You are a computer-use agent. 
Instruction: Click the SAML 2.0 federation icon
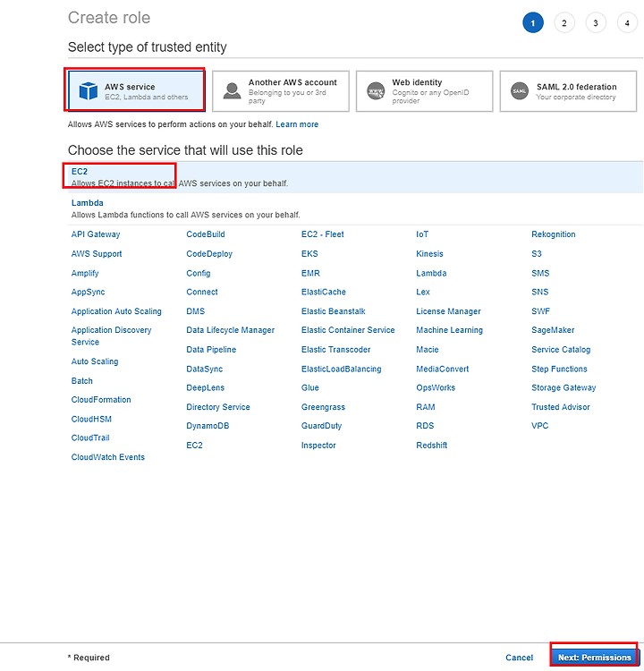click(520, 90)
